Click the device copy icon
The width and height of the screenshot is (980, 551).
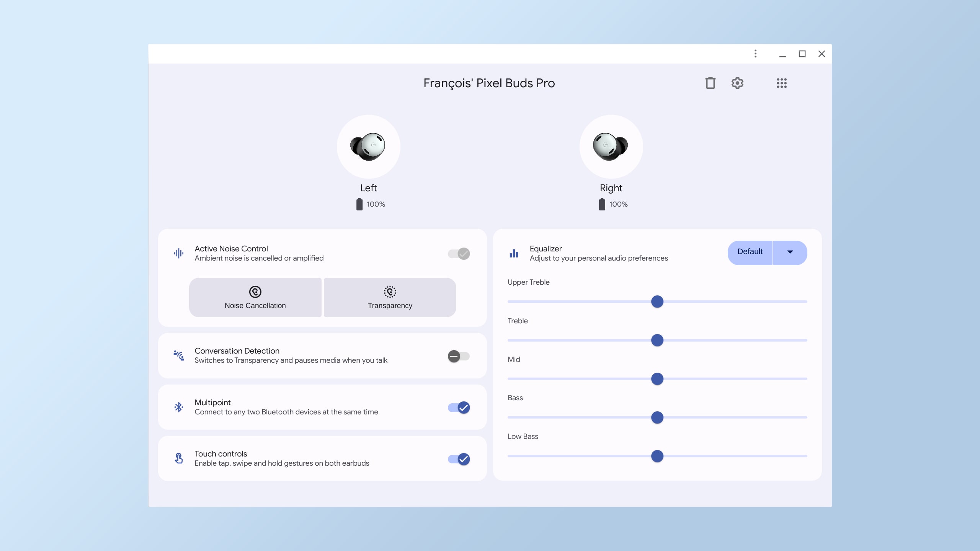coord(709,83)
